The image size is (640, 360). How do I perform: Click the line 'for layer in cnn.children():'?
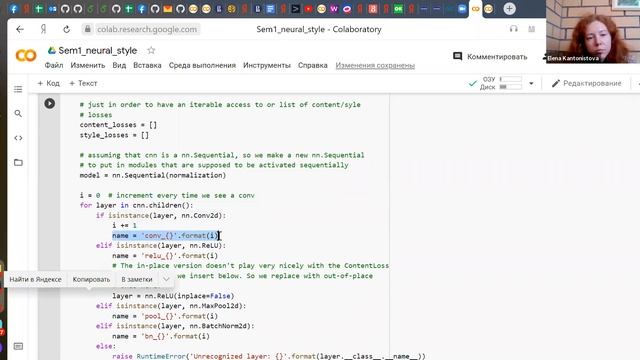tap(136, 205)
